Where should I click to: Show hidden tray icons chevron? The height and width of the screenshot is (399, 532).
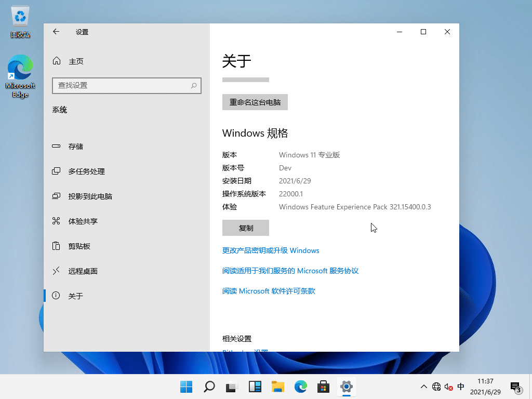point(424,387)
